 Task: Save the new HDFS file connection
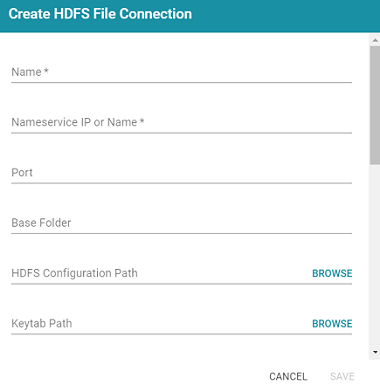pyautogui.click(x=342, y=376)
